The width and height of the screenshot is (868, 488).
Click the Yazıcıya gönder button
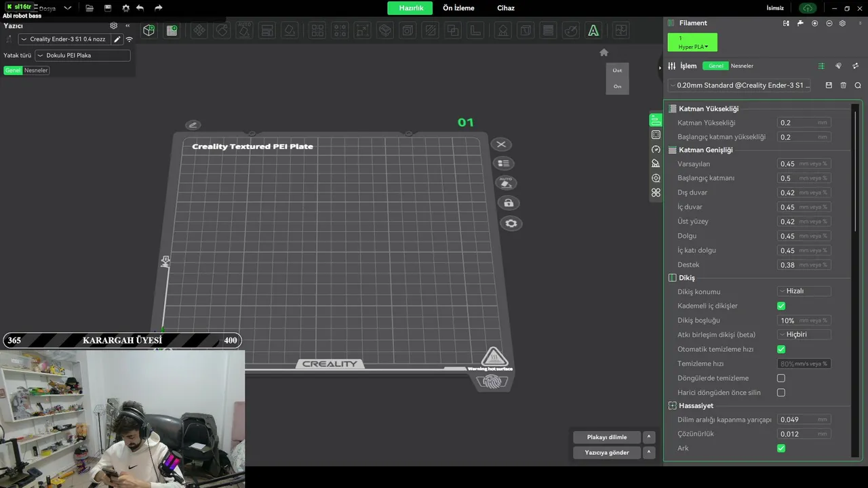pos(607,453)
